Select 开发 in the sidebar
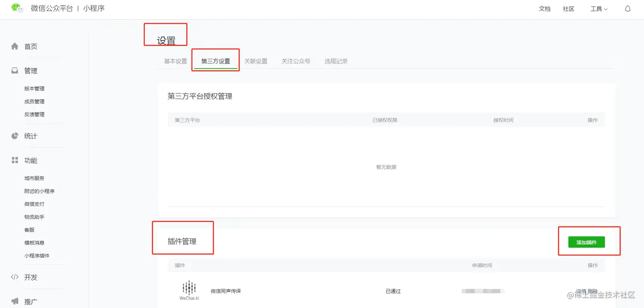 coord(31,277)
